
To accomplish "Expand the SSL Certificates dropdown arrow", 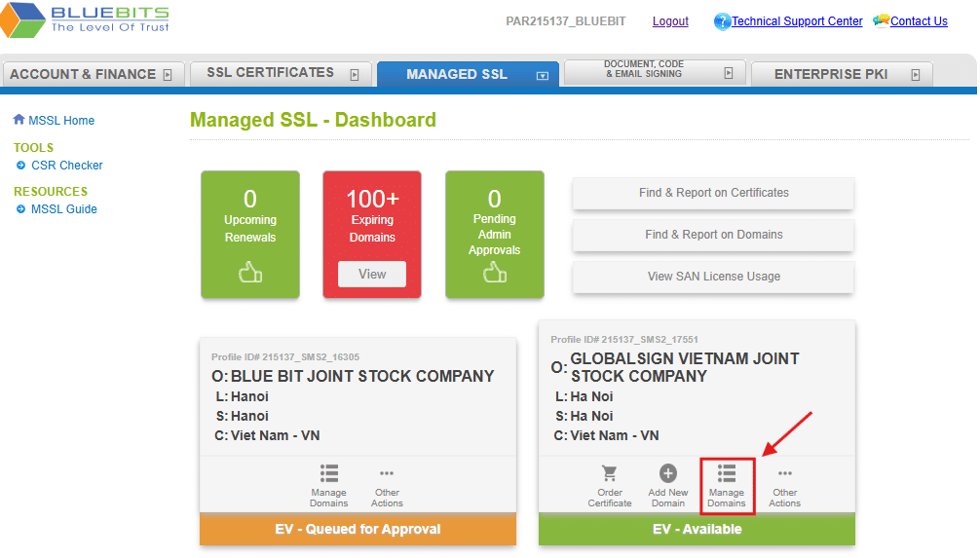I will pyautogui.click(x=355, y=74).
